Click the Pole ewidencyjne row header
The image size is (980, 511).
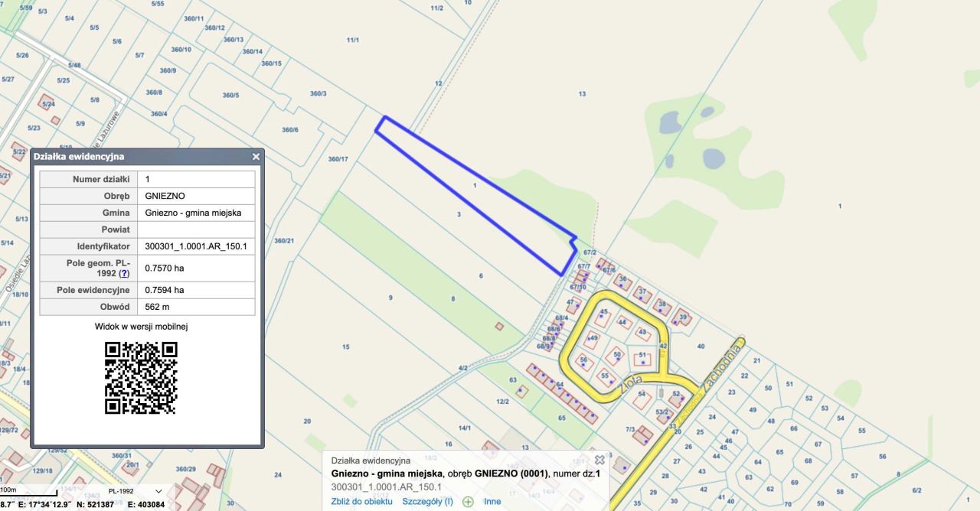point(89,290)
